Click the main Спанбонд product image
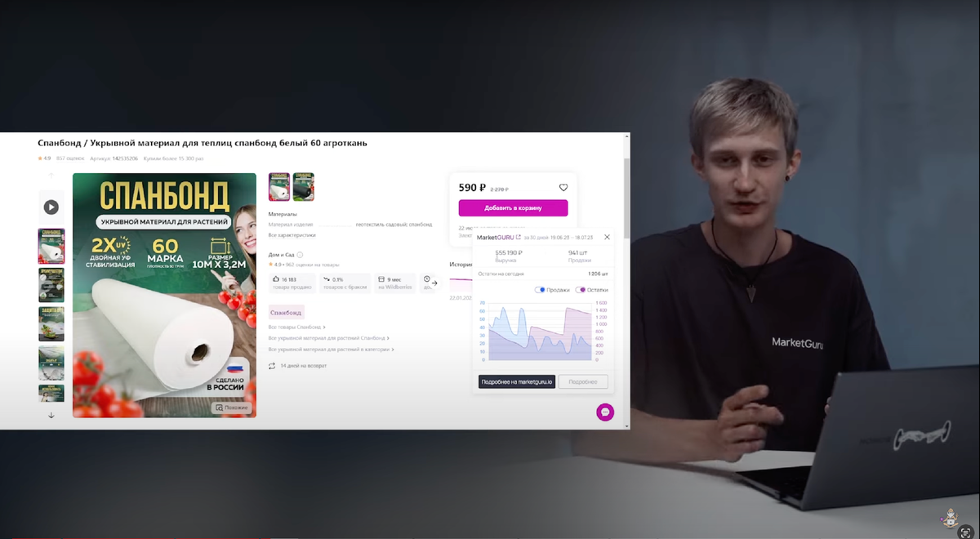 (164, 295)
